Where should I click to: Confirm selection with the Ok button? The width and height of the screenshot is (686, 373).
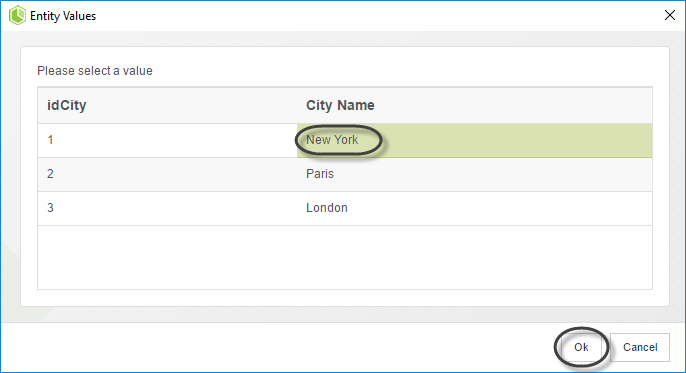(x=581, y=347)
